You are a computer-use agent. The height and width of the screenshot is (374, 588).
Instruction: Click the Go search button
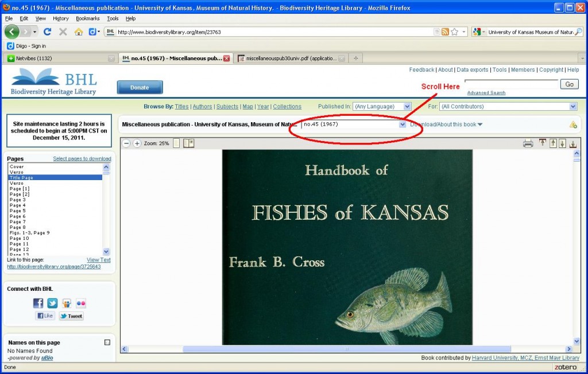tap(569, 84)
